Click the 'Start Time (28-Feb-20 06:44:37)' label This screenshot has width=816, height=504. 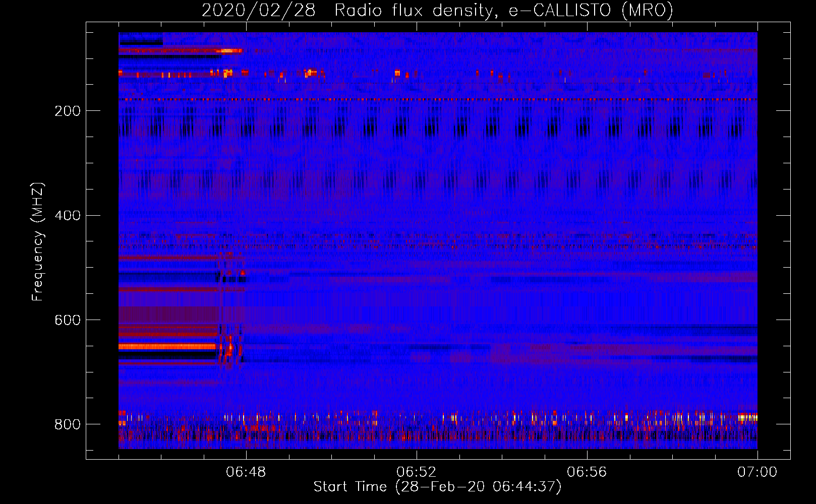pyautogui.click(x=438, y=487)
